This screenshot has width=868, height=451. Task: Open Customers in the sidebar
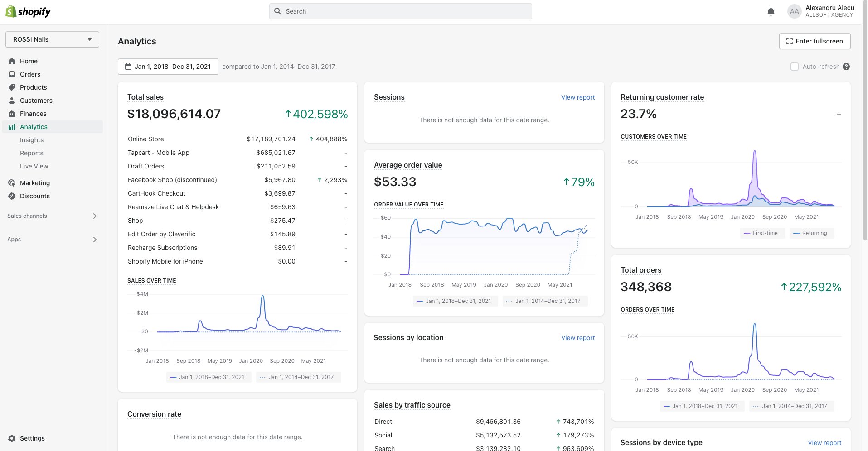pos(36,101)
